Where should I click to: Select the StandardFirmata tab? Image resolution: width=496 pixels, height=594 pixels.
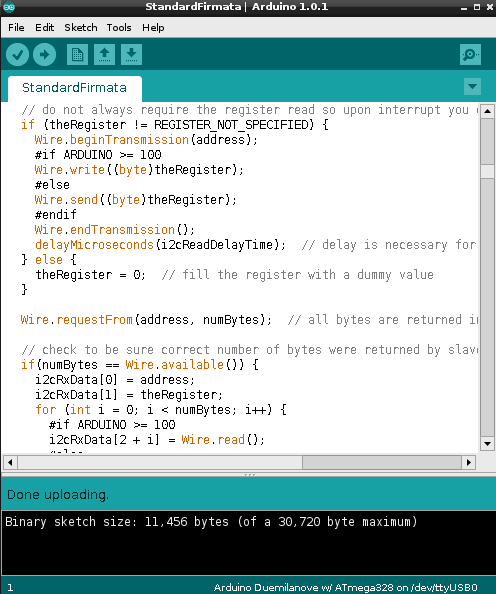coord(75,88)
